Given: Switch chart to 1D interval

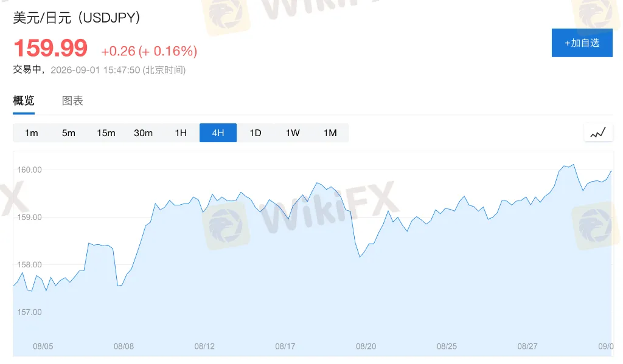Looking at the screenshot, I should [256, 133].
